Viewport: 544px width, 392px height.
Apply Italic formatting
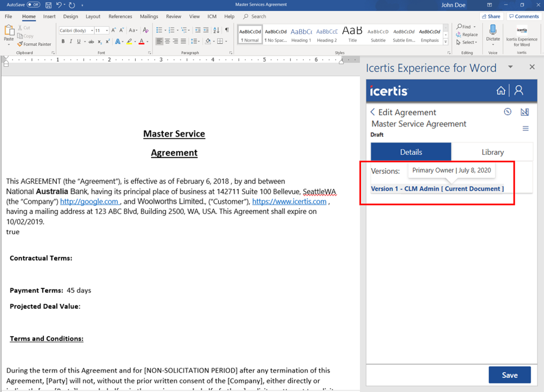pos(71,41)
